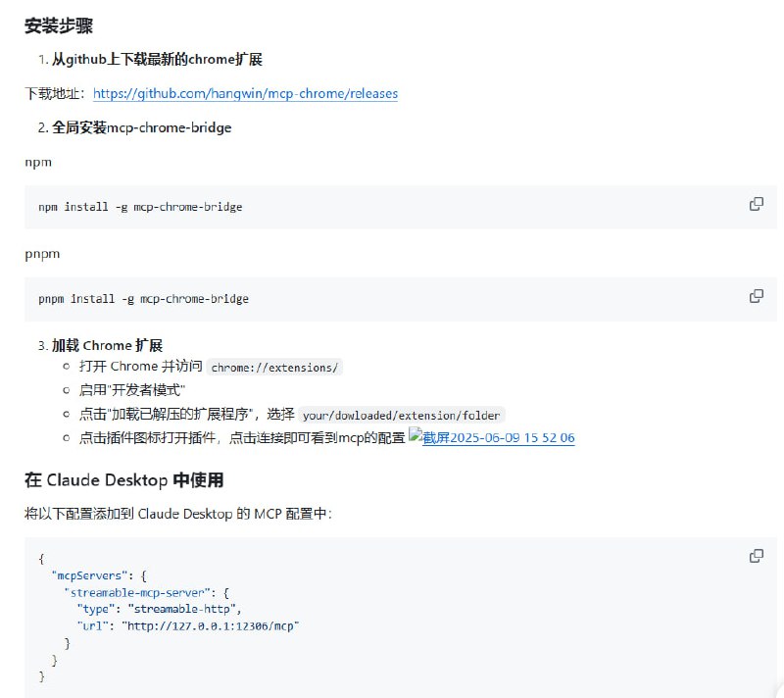Click the pnpm label above the code block
This screenshot has width=784, height=698.
tap(40, 254)
